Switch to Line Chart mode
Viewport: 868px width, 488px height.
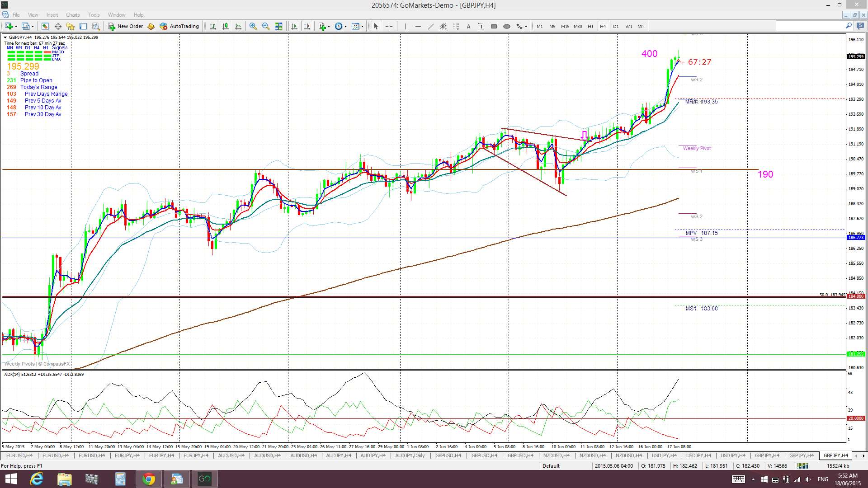(x=238, y=26)
